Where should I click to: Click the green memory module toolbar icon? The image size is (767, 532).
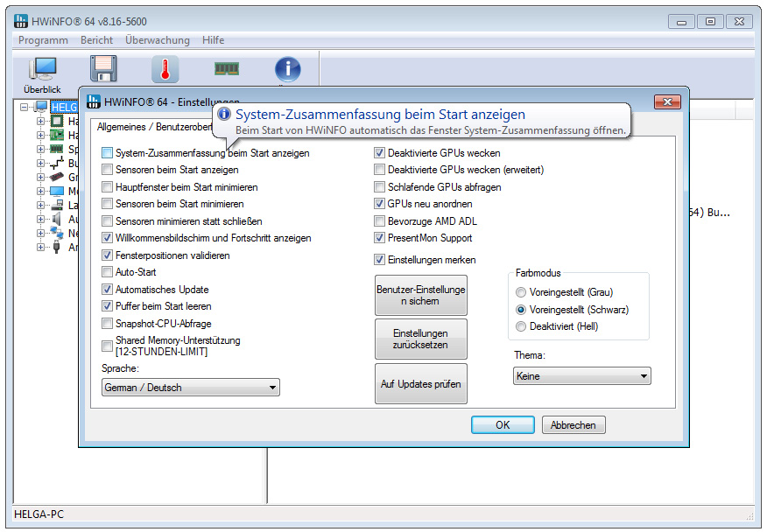point(227,68)
